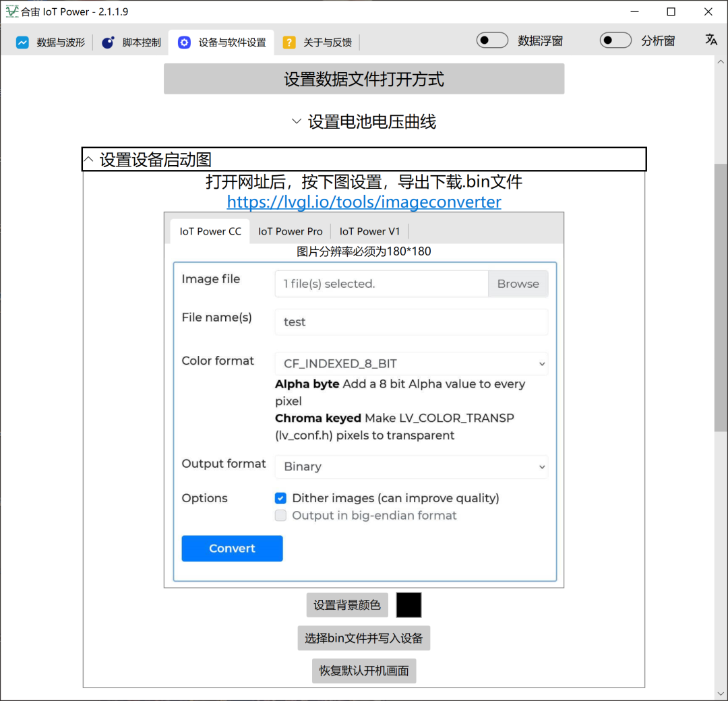This screenshot has height=701, width=728.
Task: Click the scrollbar up arrow
Action: pyautogui.click(x=721, y=62)
